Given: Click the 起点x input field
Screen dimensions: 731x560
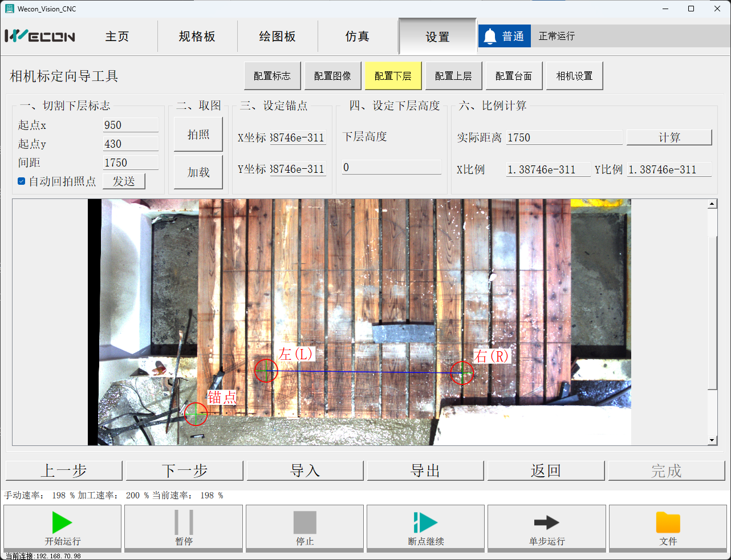Looking at the screenshot, I should pos(131,125).
